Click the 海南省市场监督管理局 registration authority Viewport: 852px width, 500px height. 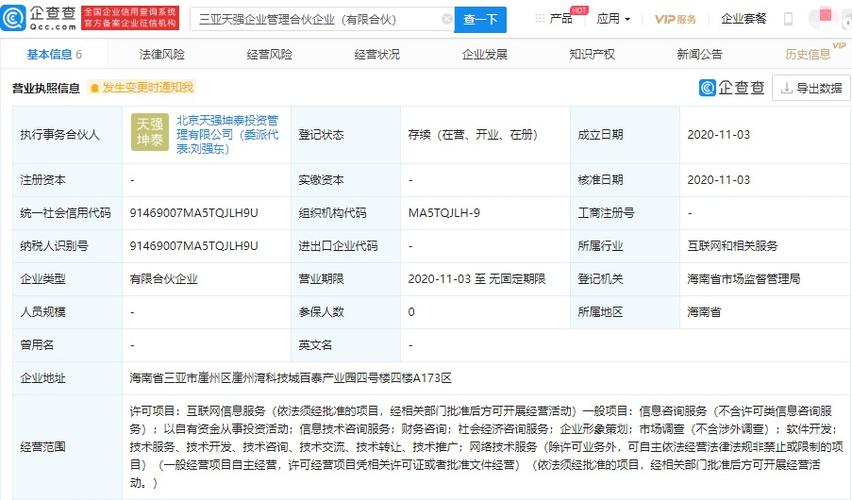743,279
